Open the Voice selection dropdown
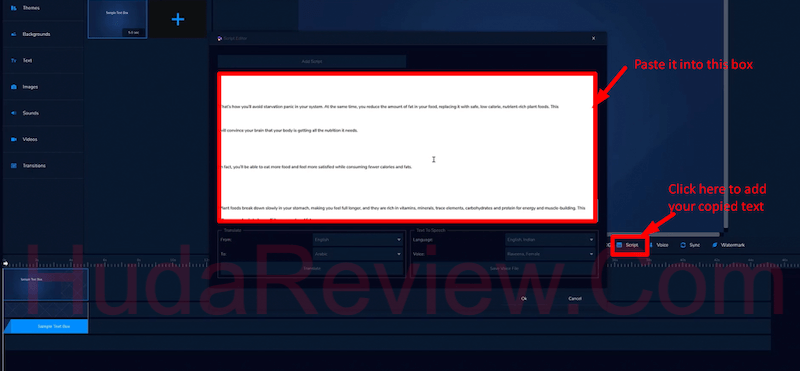 coord(550,254)
